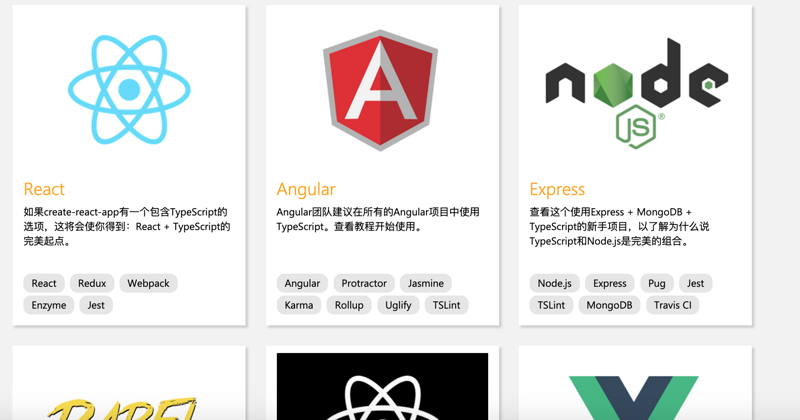Select the Uglify tag
Image resolution: width=800 pixels, height=420 pixels.
398,305
